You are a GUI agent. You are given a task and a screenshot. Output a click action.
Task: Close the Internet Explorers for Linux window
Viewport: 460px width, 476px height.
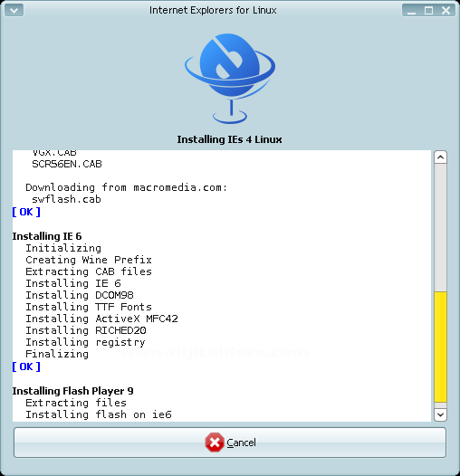click(x=446, y=11)
